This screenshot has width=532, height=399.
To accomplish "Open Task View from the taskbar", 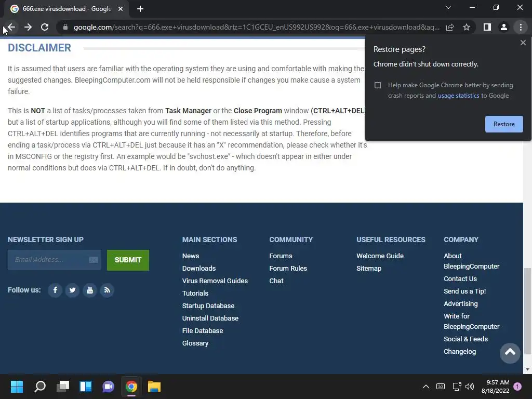I will coord(63,387).
